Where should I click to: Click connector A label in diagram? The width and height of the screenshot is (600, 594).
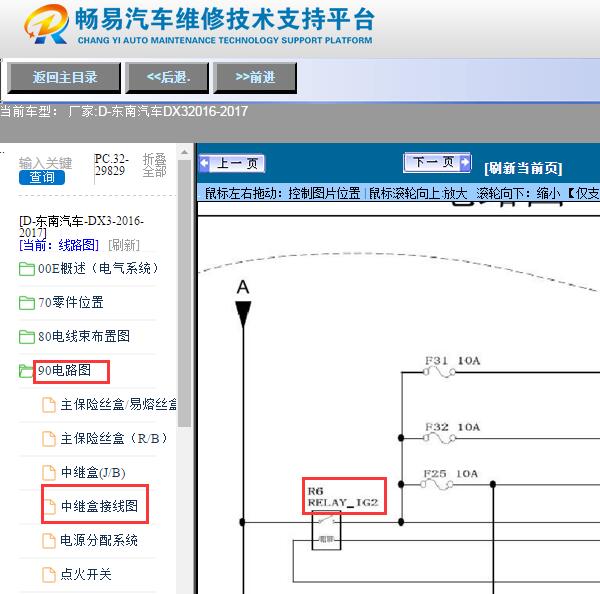[x=243, y=287]
